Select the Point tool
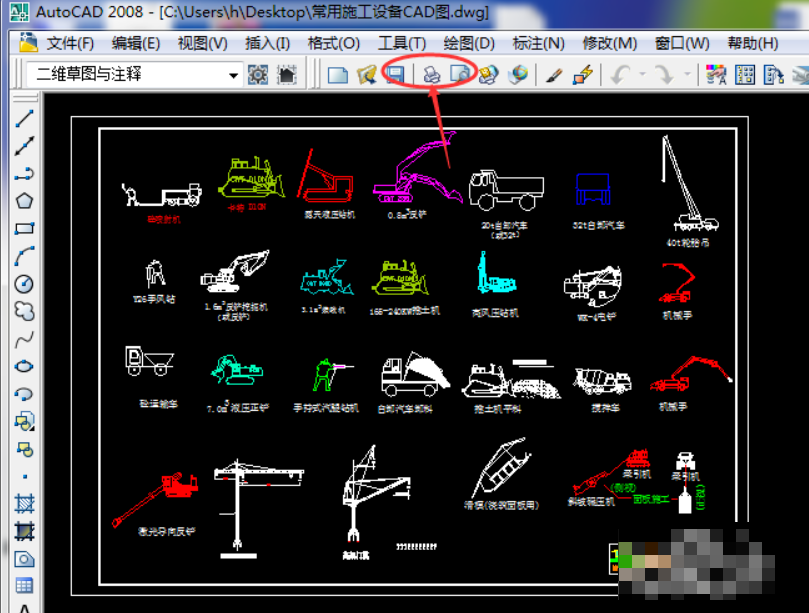The image size is (809, 613). pyautogui.click(x=24, y=477)
